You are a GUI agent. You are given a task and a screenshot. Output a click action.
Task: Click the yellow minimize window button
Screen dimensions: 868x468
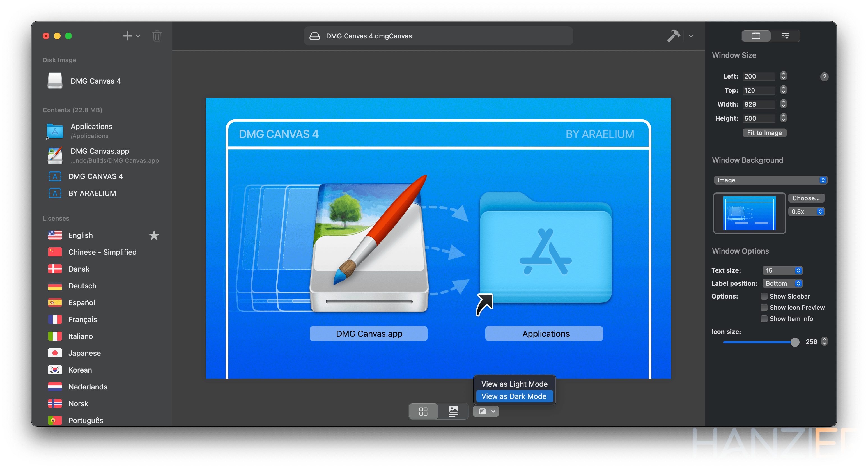pyautogui.click(x=57, y=36)
